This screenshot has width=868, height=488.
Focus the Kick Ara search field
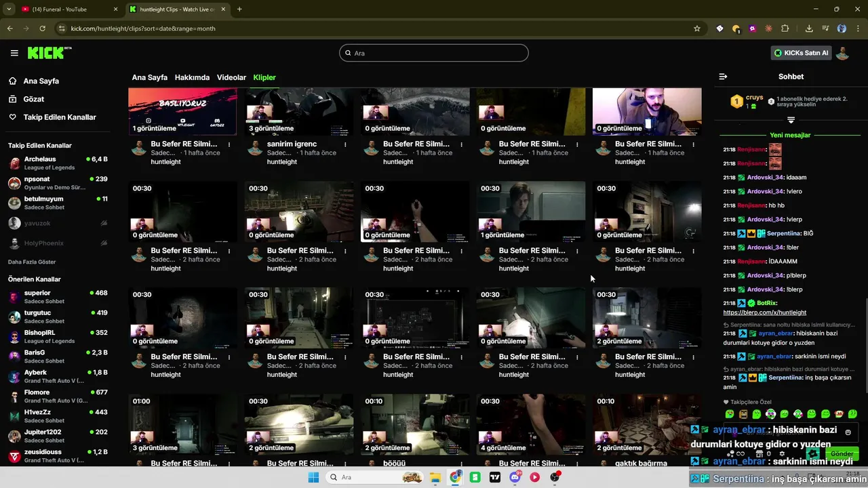coord(434,53)
